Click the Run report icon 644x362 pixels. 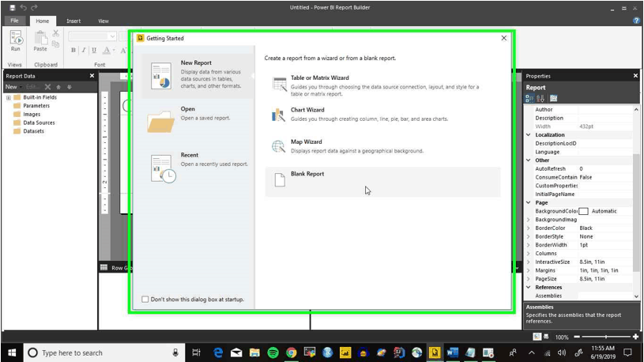pyautogui.click(x=16, y=38)
